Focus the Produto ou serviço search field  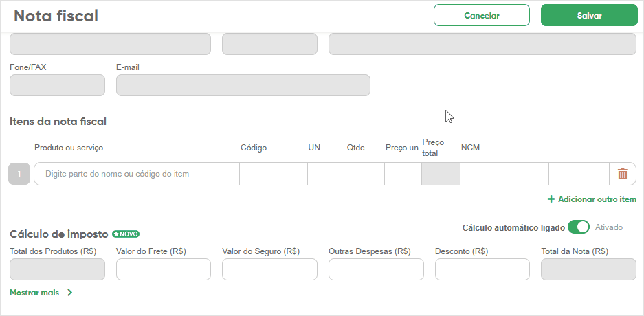[x=137, y=174]
